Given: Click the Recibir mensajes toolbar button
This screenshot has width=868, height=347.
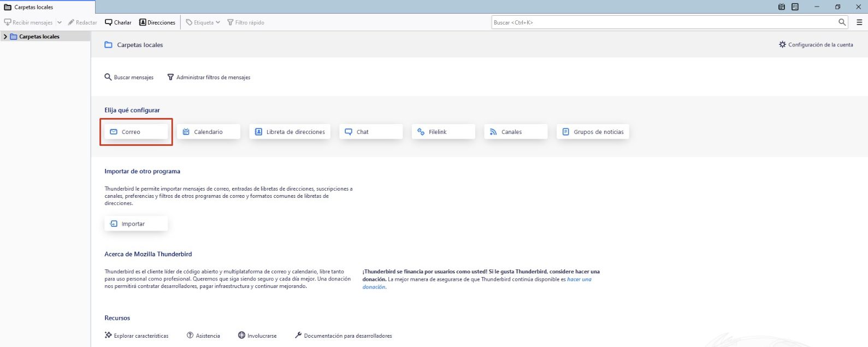Looking at the screenshot, I should point(28,22).
